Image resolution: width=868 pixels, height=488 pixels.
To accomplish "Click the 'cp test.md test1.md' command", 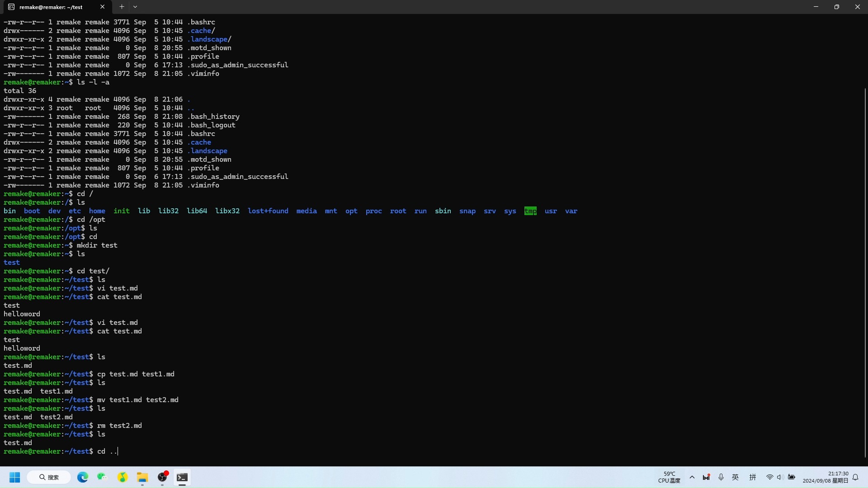I will (136, 374).
